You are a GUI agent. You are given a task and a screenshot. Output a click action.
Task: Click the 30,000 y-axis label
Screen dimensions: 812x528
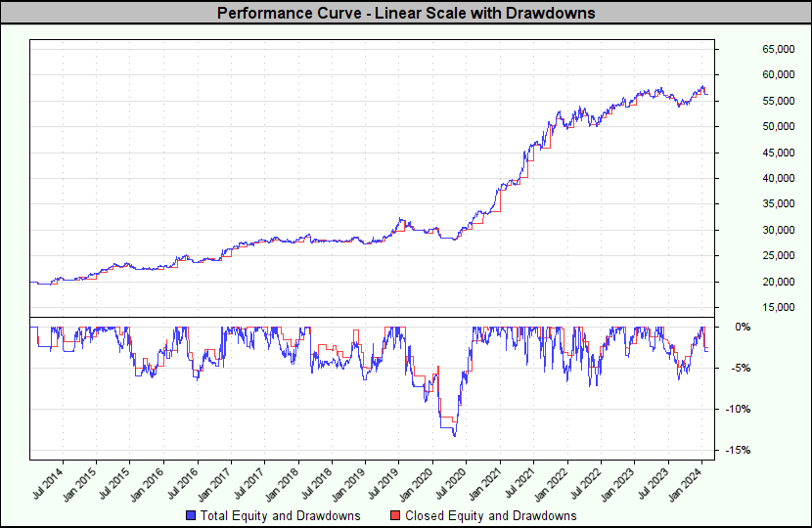point(779,230)
